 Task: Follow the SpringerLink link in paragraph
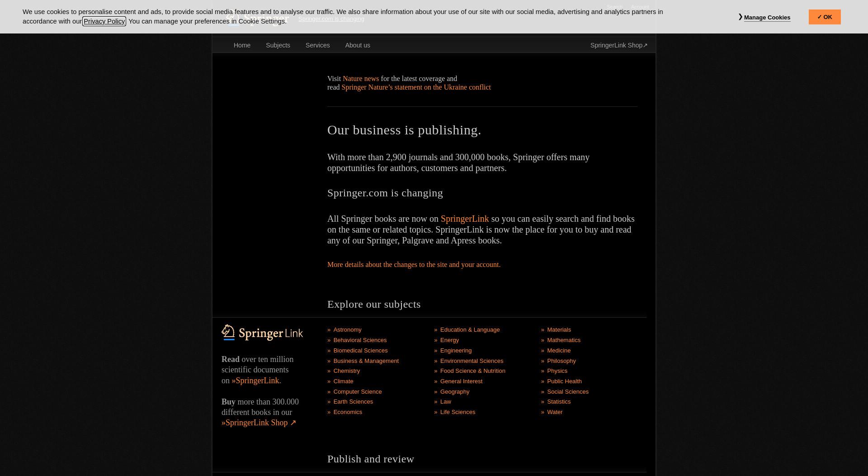465,219
